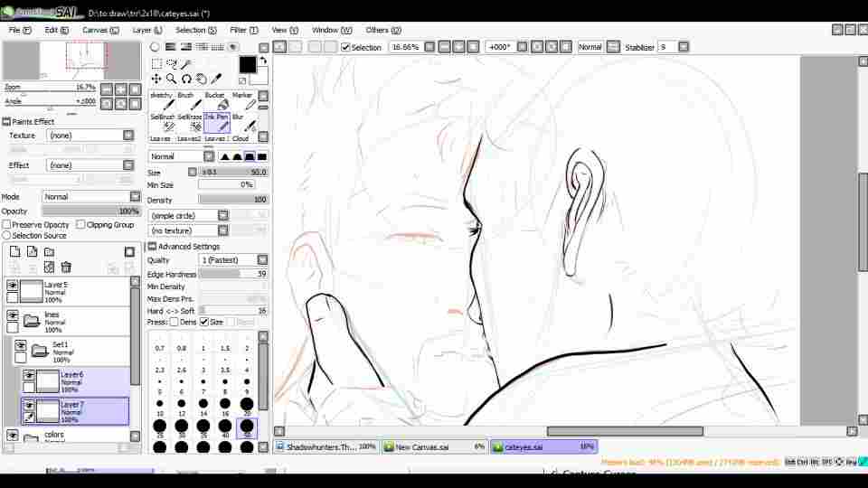Collapse the Paints Effect section

click(6, 122)
